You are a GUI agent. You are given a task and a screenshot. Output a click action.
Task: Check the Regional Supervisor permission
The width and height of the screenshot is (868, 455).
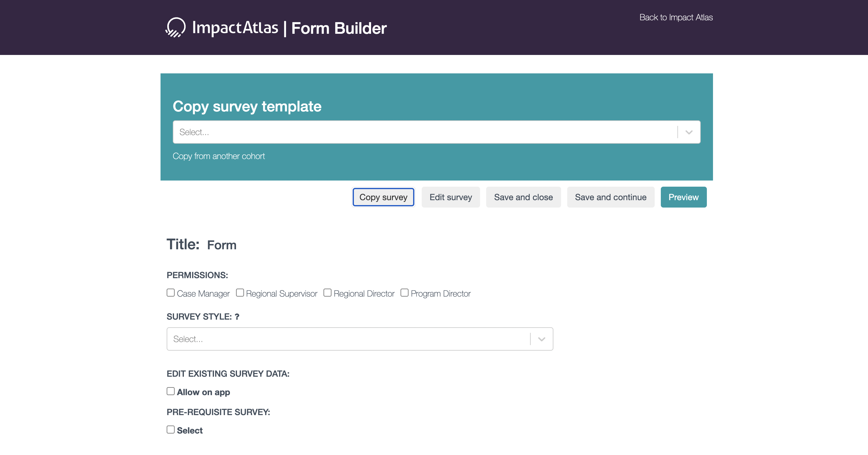[x=240, y=293]
